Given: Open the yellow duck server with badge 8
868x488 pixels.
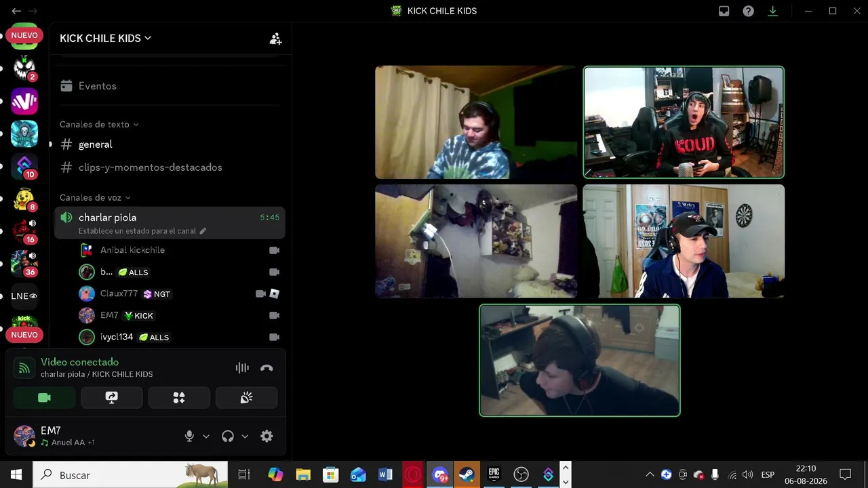Looking at the screenshot, I should coord(24,199).
